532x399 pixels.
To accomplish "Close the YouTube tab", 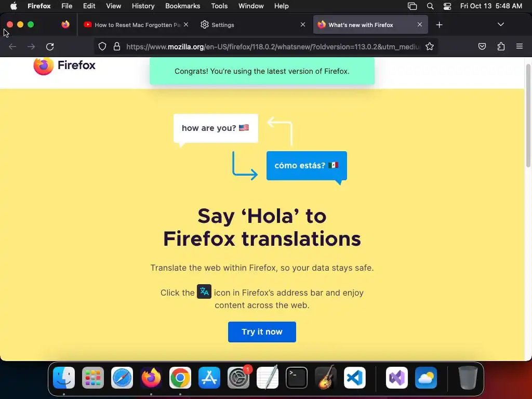I will pos(186,24).
